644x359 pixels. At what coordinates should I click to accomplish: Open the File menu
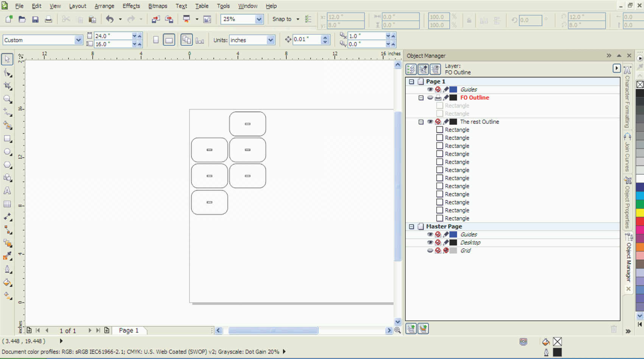coord(19,6)
